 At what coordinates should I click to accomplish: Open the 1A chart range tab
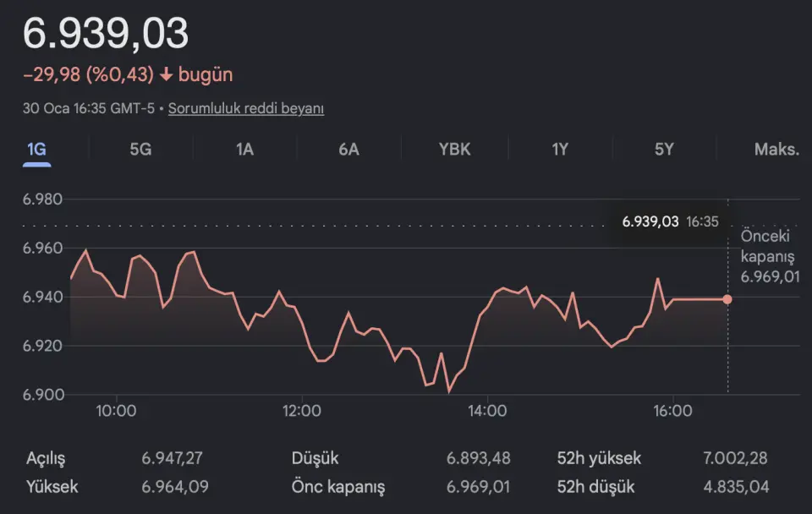point(244,150)
